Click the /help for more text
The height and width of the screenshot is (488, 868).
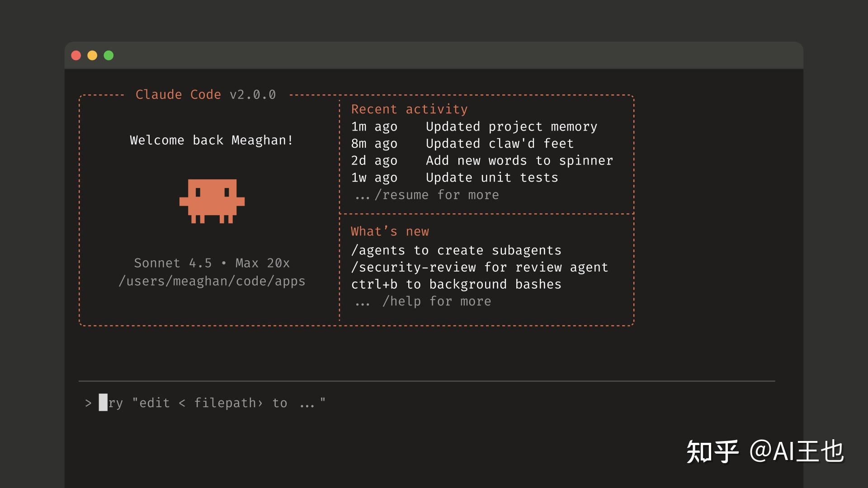click(436, 301)
